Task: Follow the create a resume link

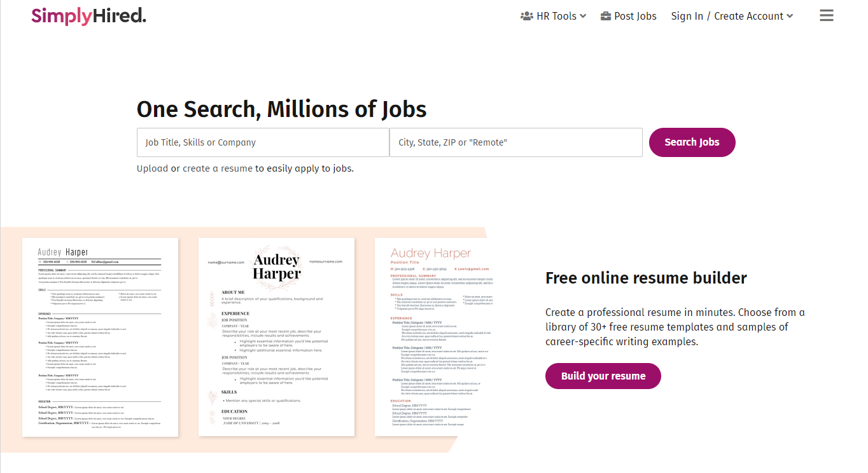Action: 218,168
